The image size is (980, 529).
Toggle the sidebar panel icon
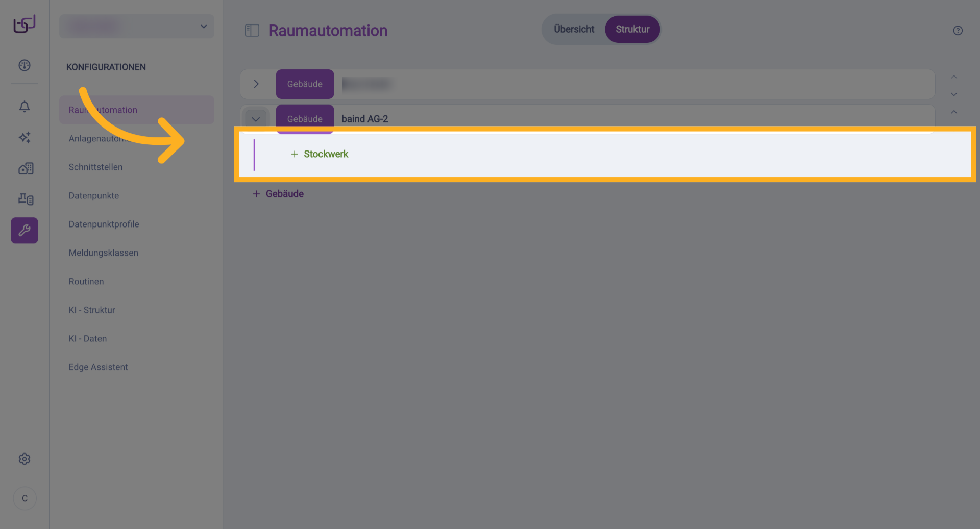[x=252, y=31]
